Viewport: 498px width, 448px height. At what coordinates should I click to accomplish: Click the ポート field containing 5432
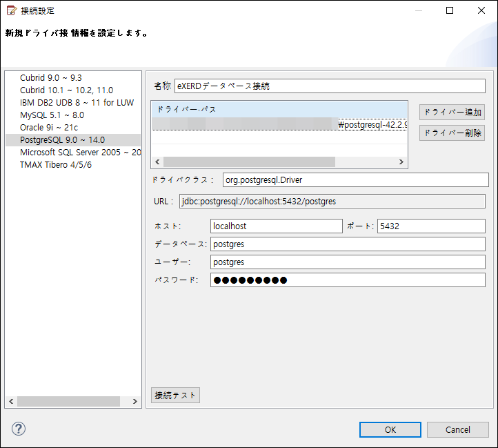[x=431, y=226]
